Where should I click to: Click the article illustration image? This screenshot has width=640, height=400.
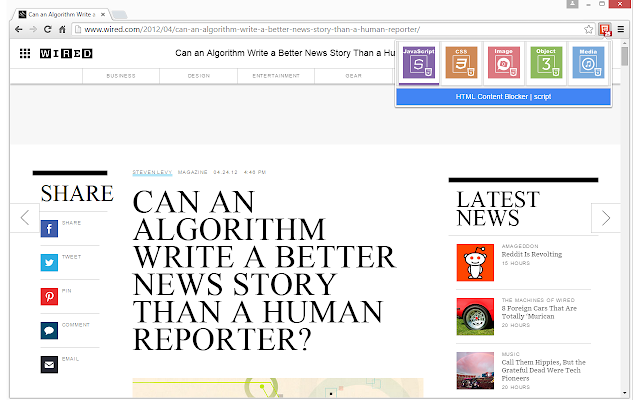(278, 388)
